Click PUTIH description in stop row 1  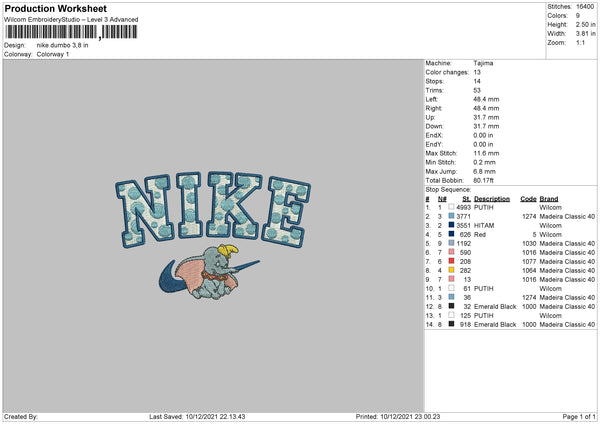484,207
